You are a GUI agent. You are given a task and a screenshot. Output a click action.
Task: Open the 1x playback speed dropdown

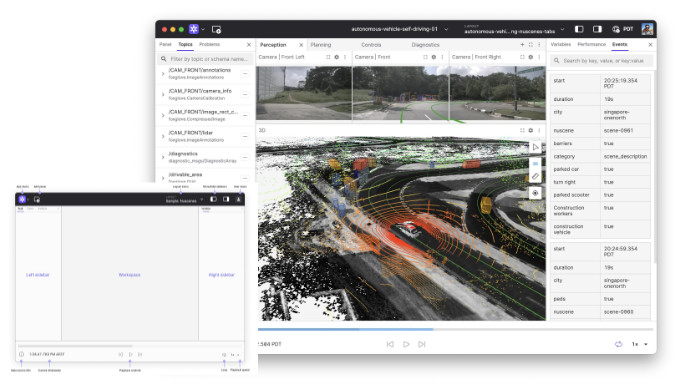tap(640, 344)
